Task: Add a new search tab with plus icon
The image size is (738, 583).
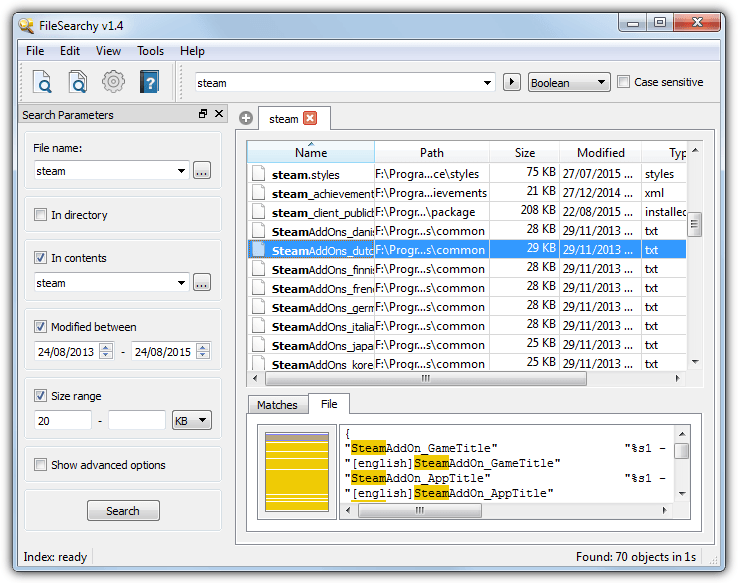Action: [246, 118]
